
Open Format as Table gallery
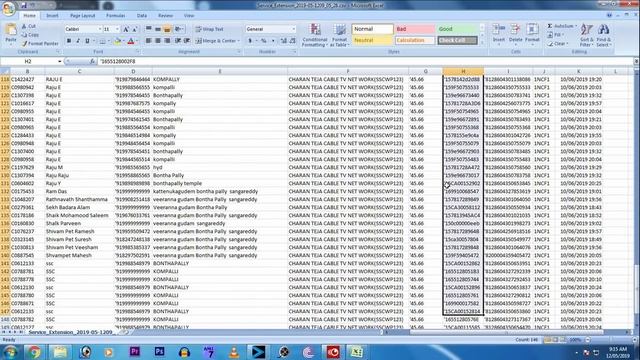(339, 35)
